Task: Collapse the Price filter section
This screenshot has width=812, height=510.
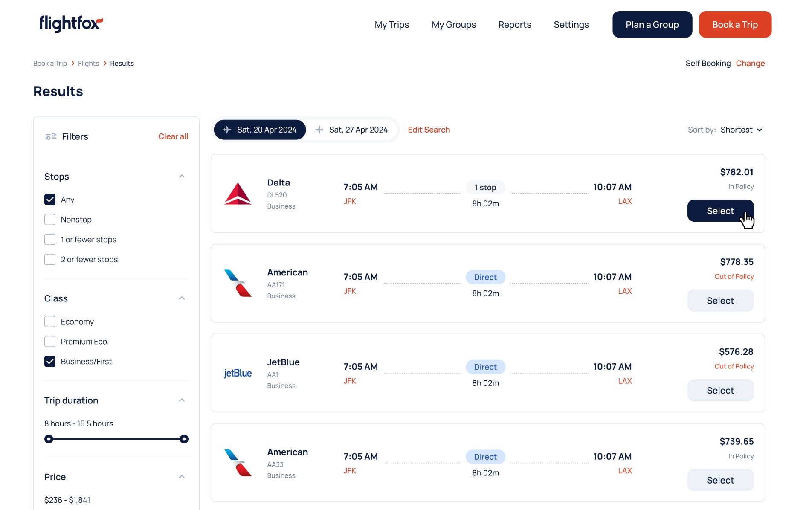Action: click(182, 477)
